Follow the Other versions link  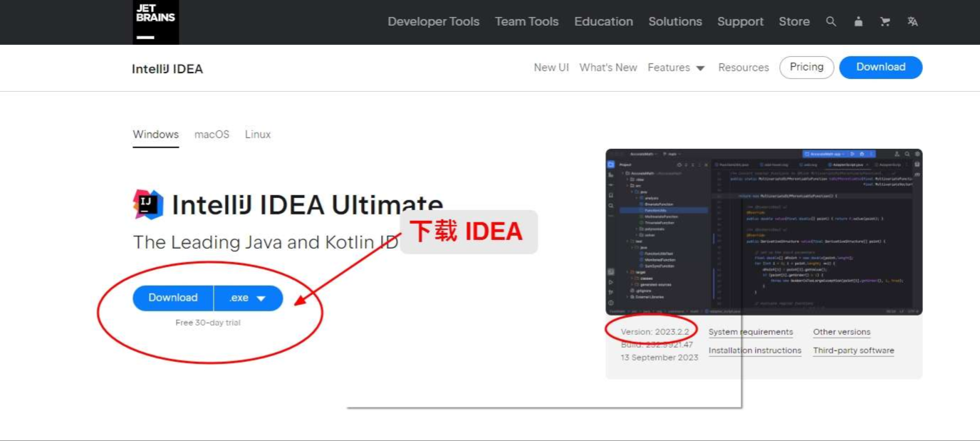(841, 332)
